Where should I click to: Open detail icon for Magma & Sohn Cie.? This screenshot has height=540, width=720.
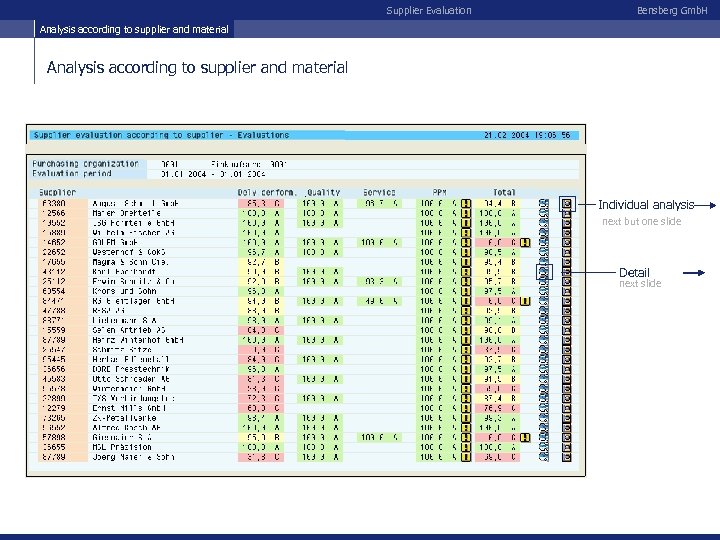click(x=544, y=262)
